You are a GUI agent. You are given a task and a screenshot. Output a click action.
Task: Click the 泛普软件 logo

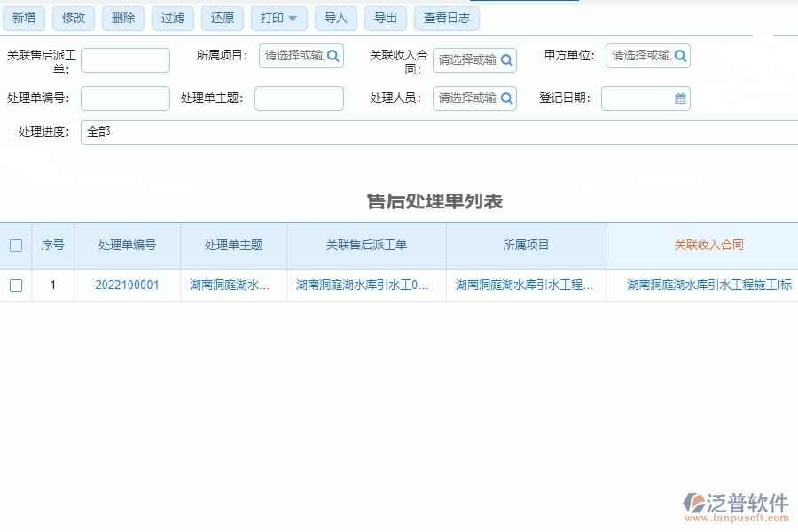click(734, 503)
